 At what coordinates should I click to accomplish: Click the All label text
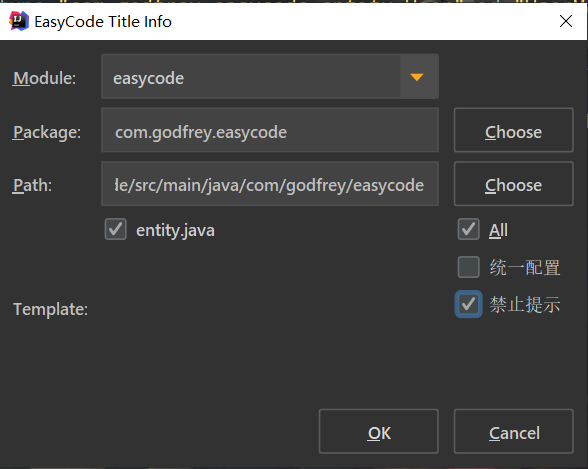pyautogui.click(x=498, y=230)
